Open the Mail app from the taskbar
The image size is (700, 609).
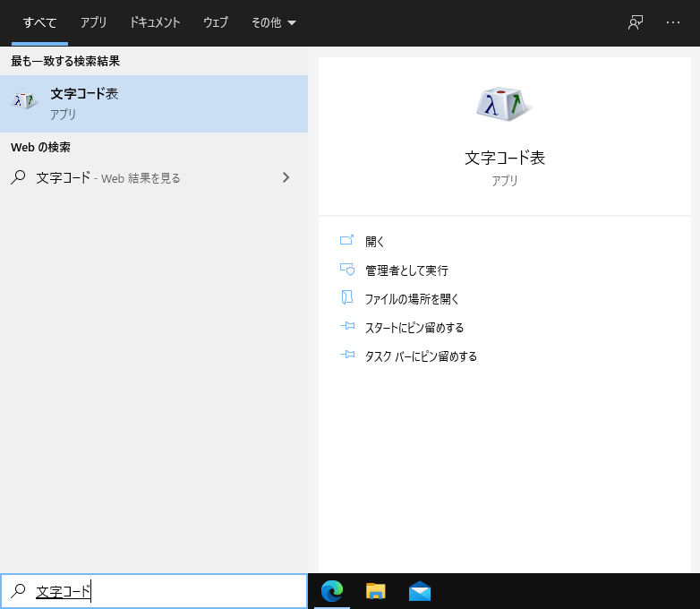click(420, 591)
